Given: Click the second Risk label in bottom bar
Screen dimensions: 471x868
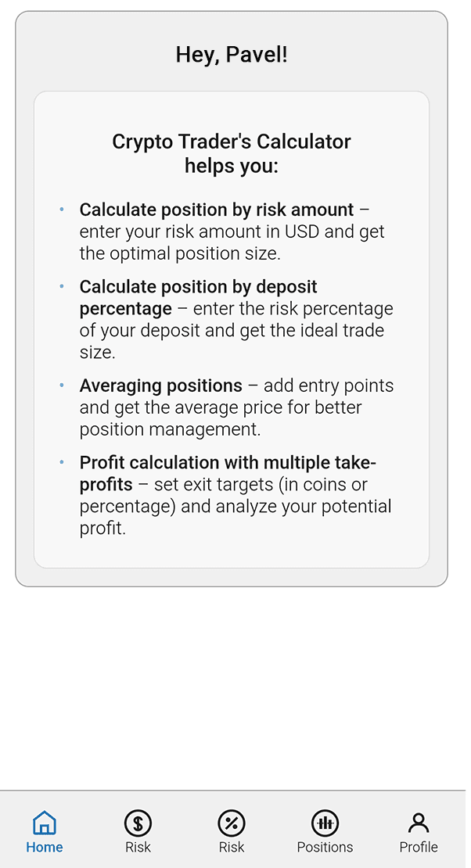Looking at the screenshot, I should pyautogui.click(x=232, y=847).
